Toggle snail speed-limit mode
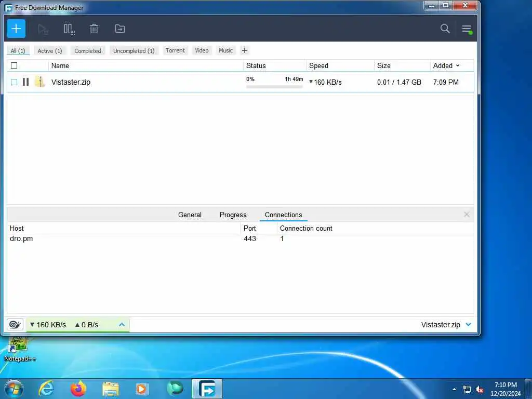Image resolution: width=532 pixels, height=399 pixels. tap(15, 325)
